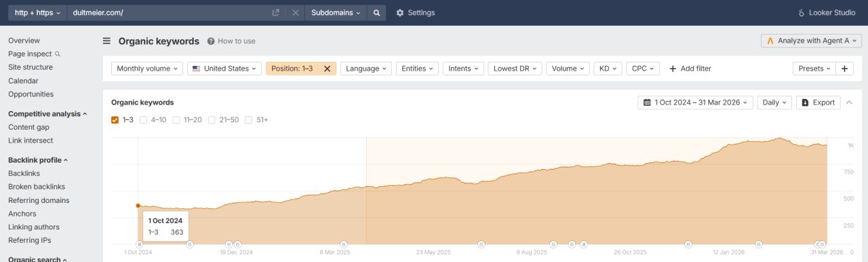This screenshot has width=868, height=262.
Task: Collapse Competitive analysis section
Action: (47, 114)
